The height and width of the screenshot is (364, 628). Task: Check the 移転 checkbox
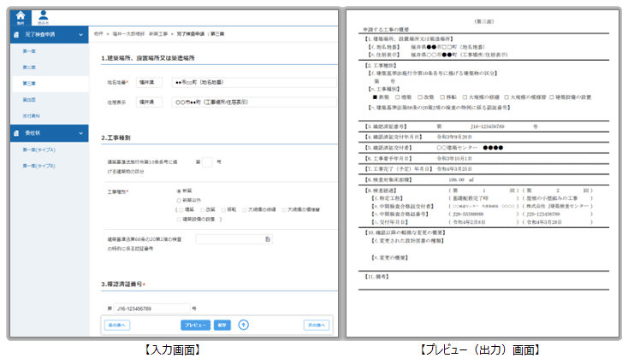coord(224,208)
